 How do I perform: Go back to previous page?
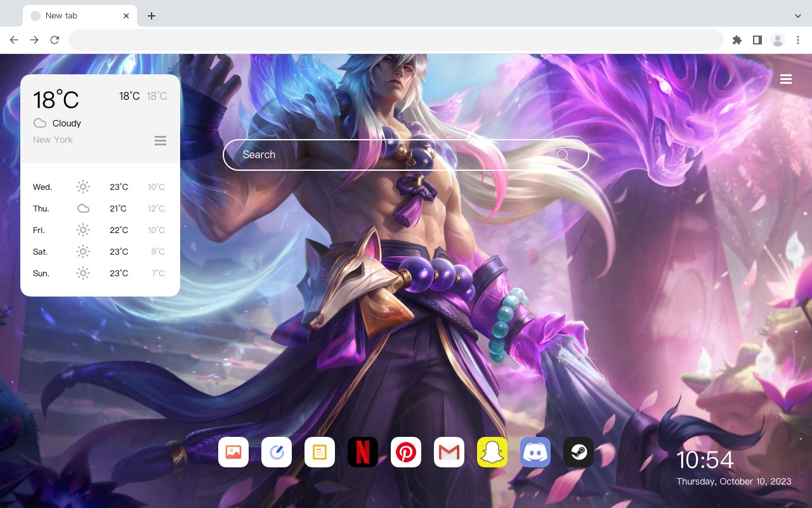[x=14, y=40]
